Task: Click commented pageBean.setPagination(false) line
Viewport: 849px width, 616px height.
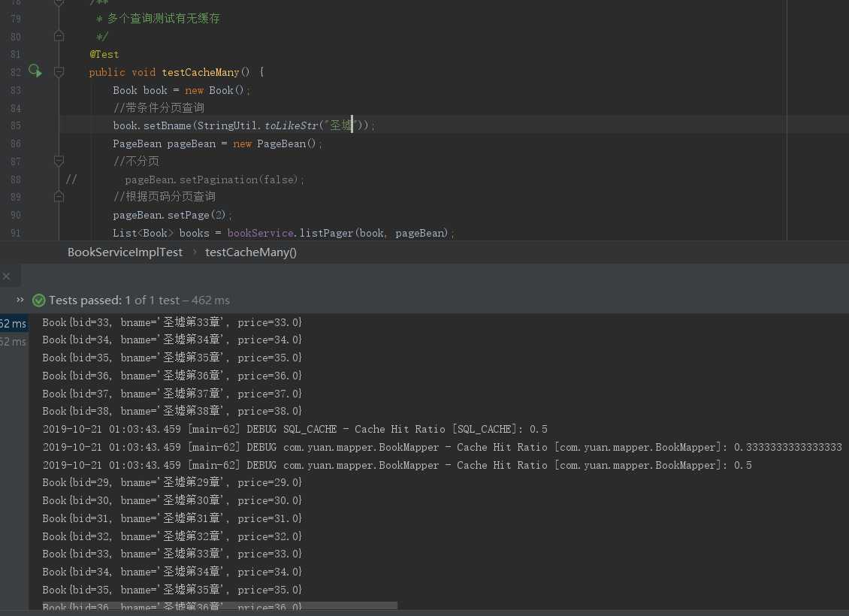Action: [x=214, y=180]
